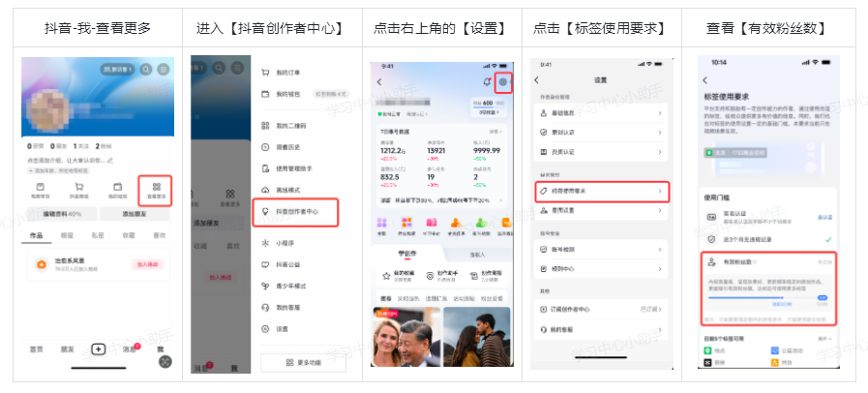This screenshot has width=868, height=393.
Task: Open dropdown beside 目前5个标签可用
Action: (x=824, y=338)
